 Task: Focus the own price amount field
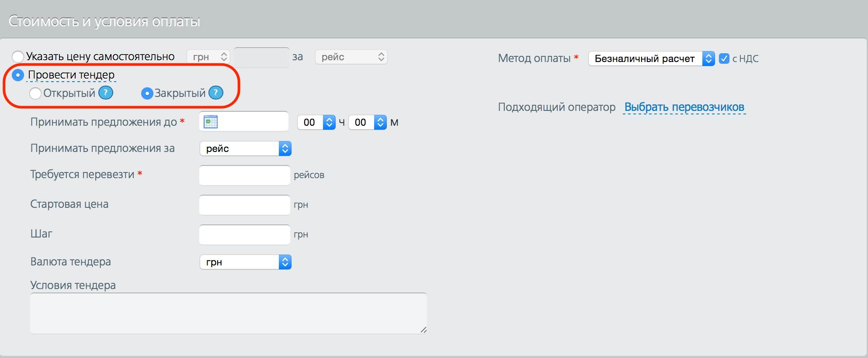click(x=262, y=57)
